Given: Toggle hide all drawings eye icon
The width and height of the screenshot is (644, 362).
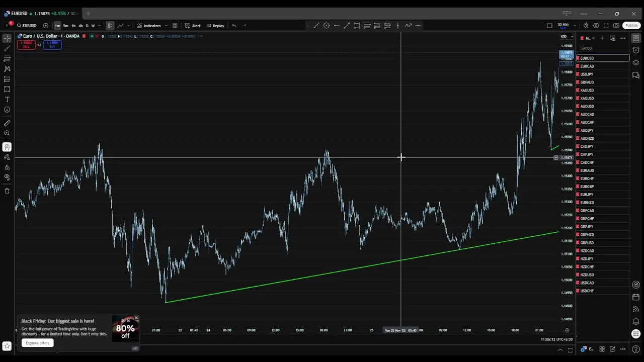Looking at the screenshot, I should pyautogui.click(x=7, y=177).
